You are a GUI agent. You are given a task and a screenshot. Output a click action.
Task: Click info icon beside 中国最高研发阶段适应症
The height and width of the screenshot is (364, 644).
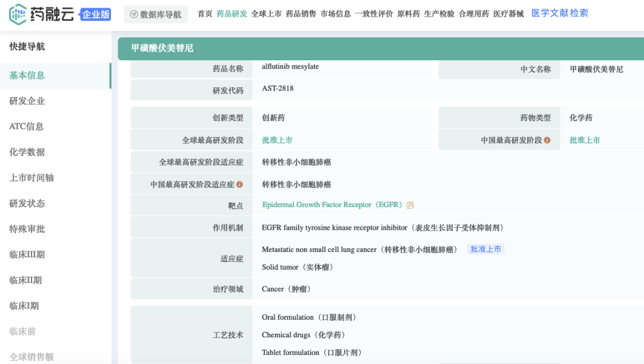240,184
